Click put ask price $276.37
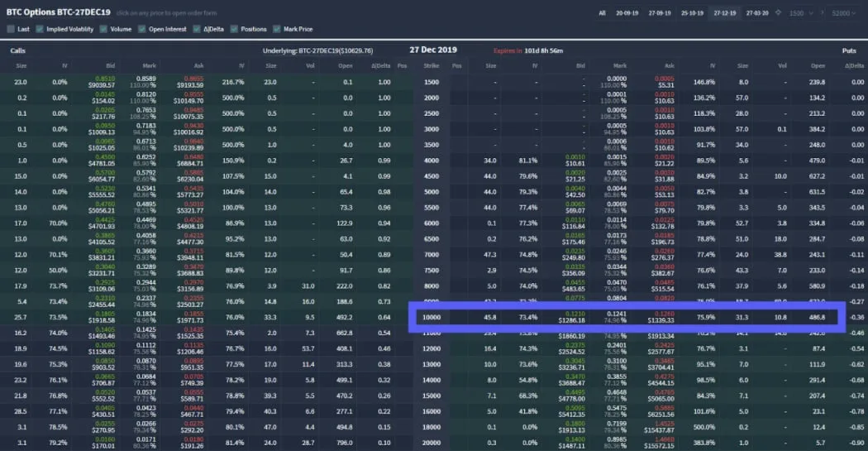The width and height of the screenshot is (868, 451). point(663,258)
